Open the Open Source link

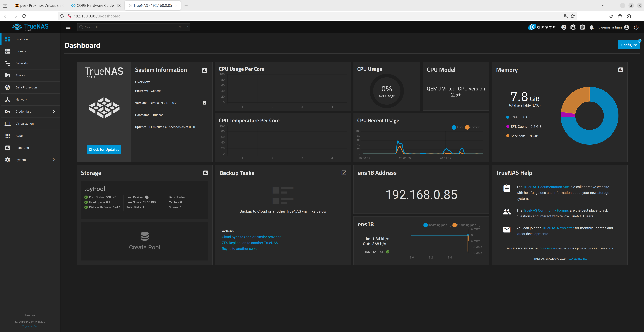[547, 249]
